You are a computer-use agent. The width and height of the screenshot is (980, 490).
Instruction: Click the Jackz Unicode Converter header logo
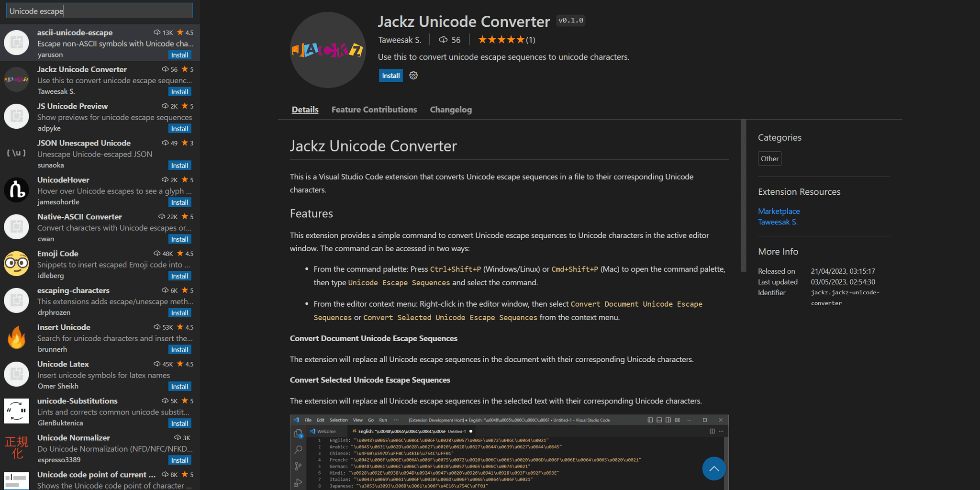328,50
